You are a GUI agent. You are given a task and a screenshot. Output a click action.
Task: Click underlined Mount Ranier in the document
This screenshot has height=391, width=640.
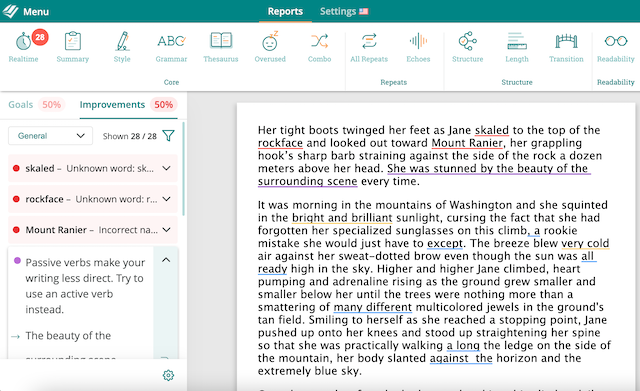pyautogui.click(x=467, y=143)
